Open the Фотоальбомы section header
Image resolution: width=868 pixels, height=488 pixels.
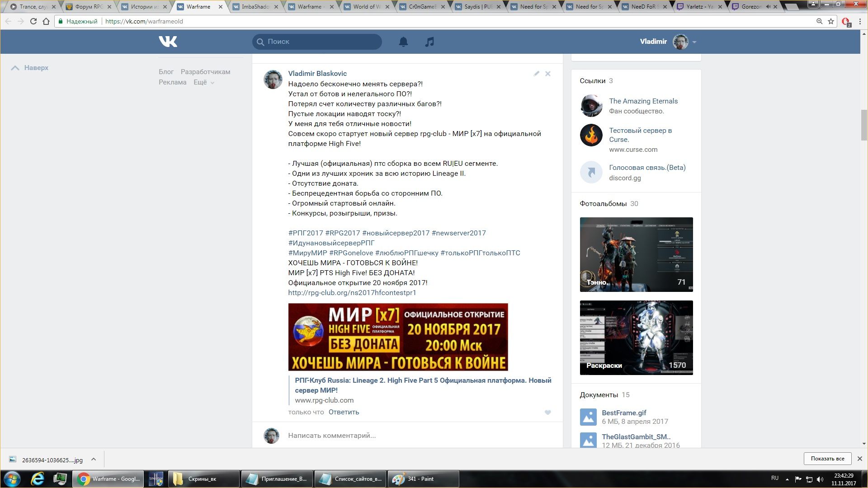609,204
